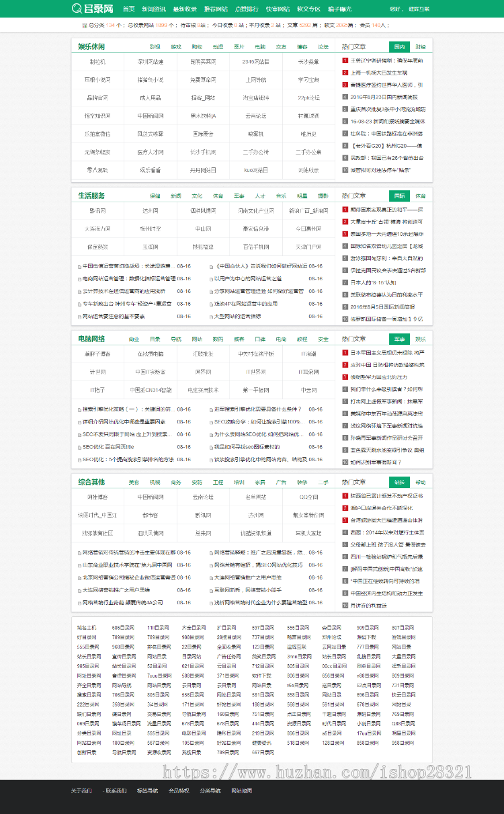Open the 百信手机网 site cell

click(256, 247)
